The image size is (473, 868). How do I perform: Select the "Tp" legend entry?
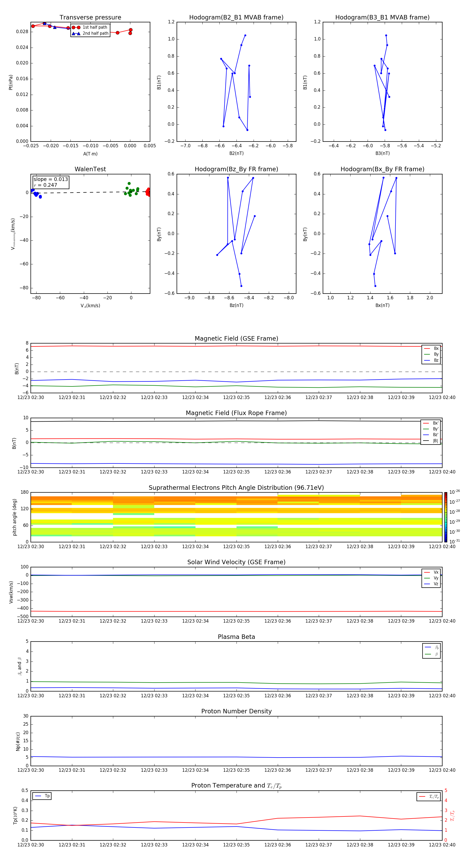[42, 796]
